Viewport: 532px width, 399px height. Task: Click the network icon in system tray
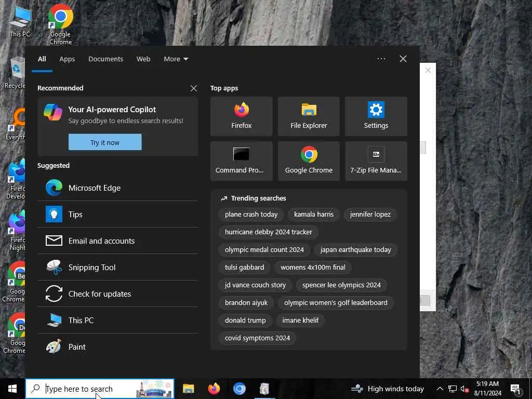(453, 389)
